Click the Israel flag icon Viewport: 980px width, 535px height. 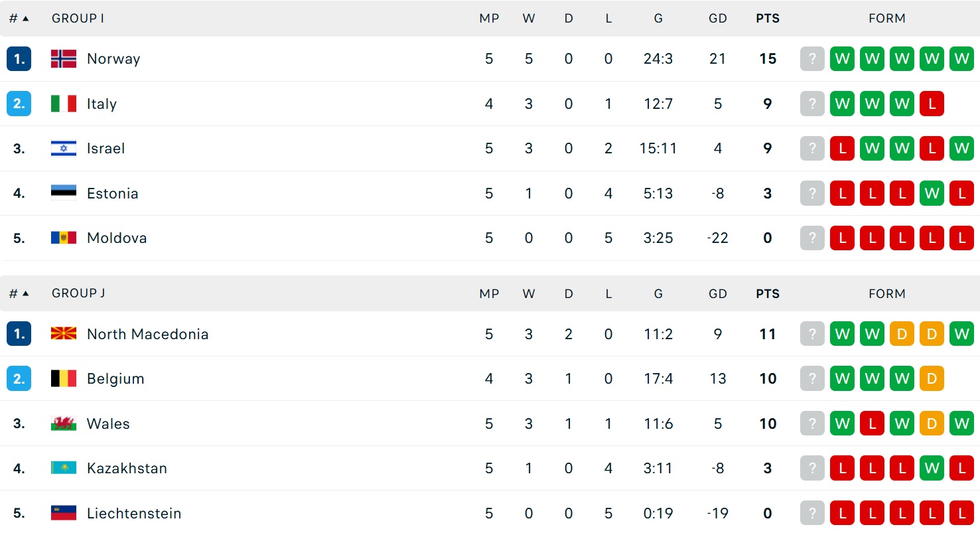[64, 149]
